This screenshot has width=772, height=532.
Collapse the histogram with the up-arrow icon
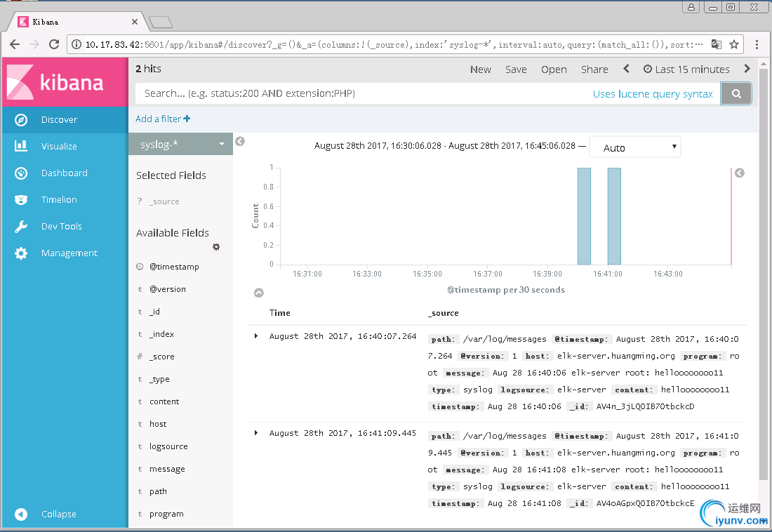coord(258,293)
